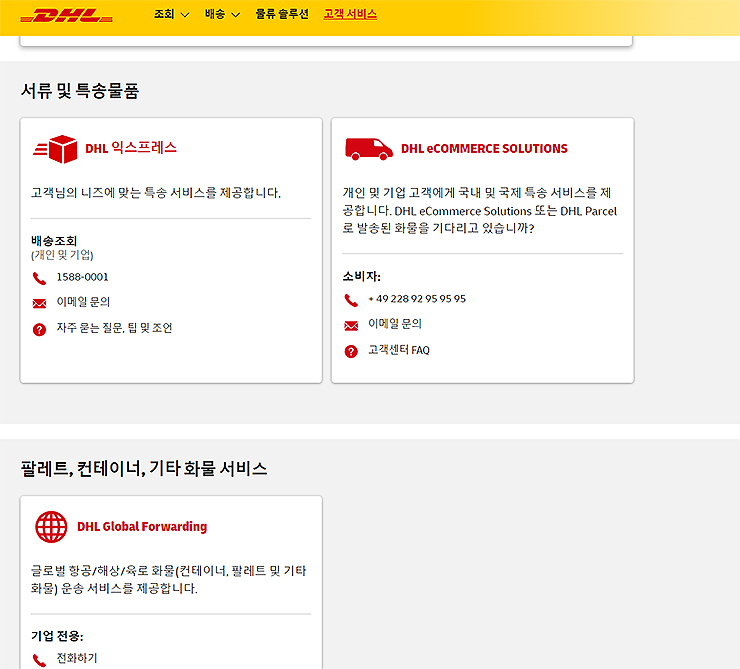The height and width of the screenshot is (669, 740).
Task: Open 이메일 문의 in DHL 익스프레스 card
Action: point(83,302)
